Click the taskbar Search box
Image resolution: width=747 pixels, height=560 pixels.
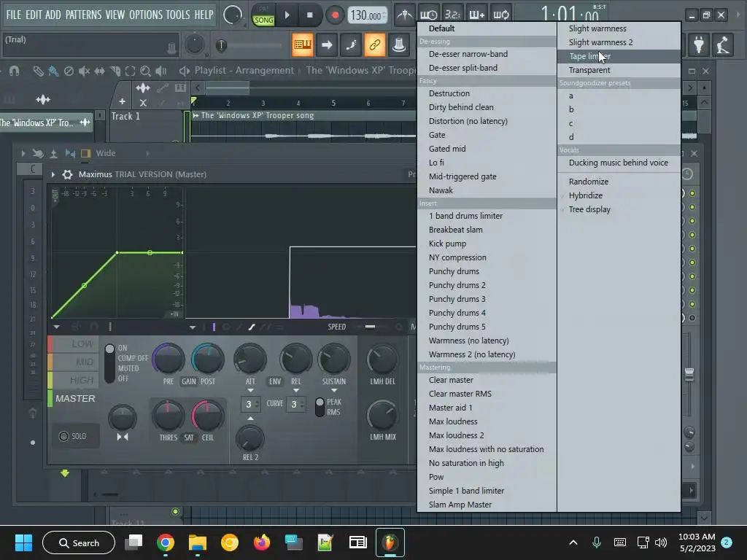coord(79,542)
